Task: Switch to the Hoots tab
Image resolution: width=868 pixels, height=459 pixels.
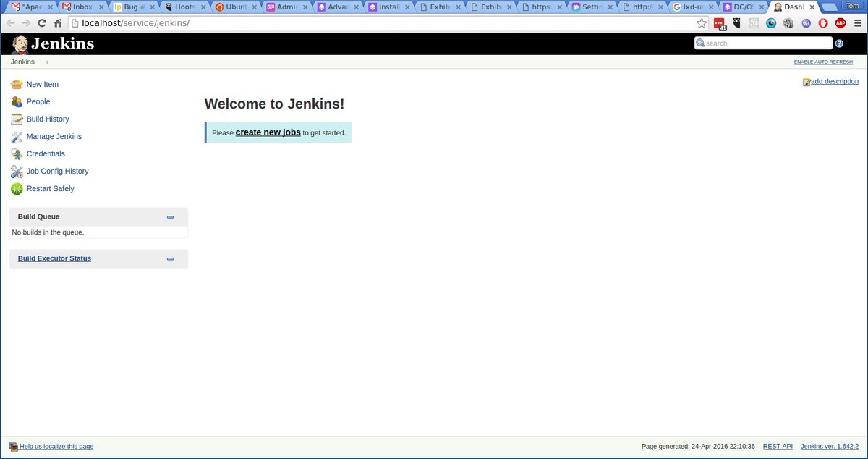Action: click(x=184, y=7)
